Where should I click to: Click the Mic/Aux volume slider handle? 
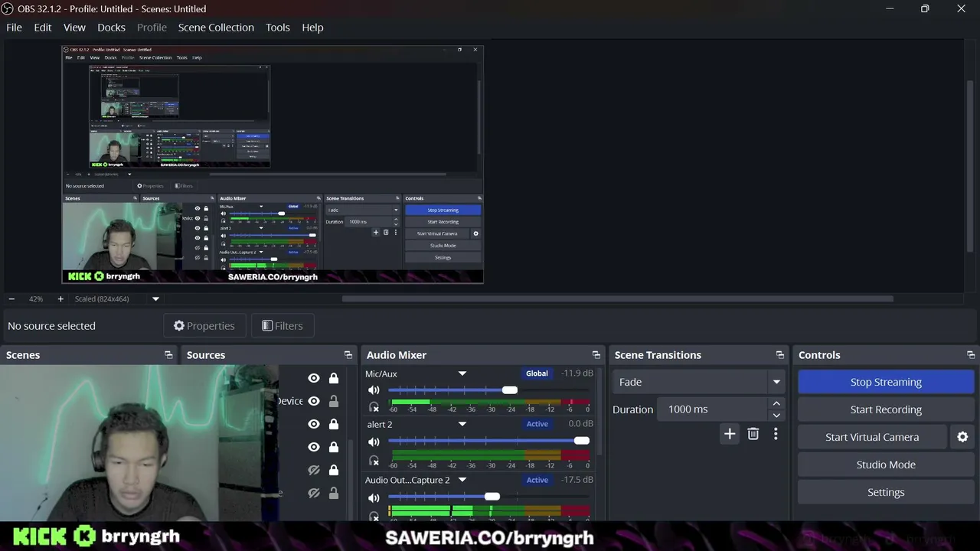510,390
